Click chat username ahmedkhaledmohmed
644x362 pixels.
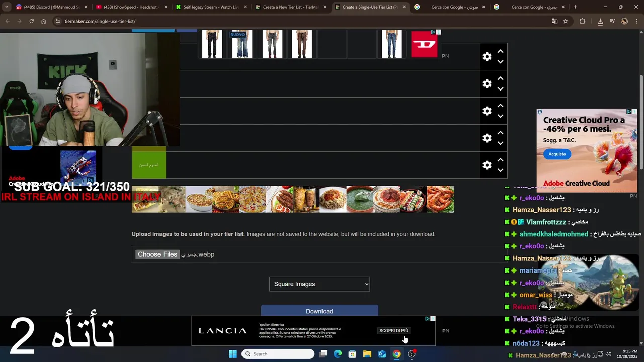(x=553, y=234)
